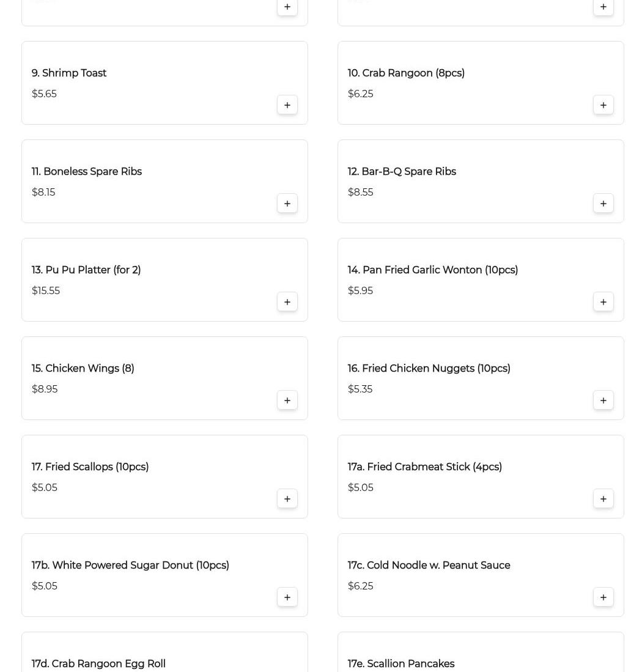Select 17d. Crab Rangoon Egg Roll item

click(98, 664)
